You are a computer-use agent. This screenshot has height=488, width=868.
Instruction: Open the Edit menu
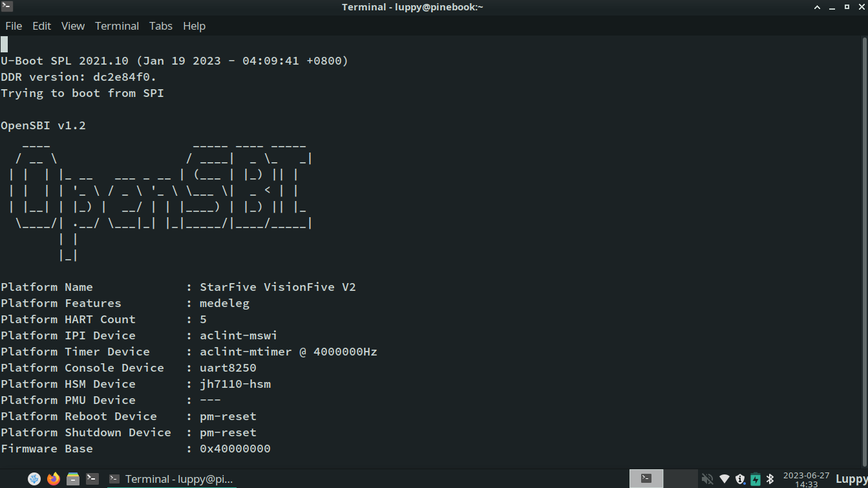(41, 26)
